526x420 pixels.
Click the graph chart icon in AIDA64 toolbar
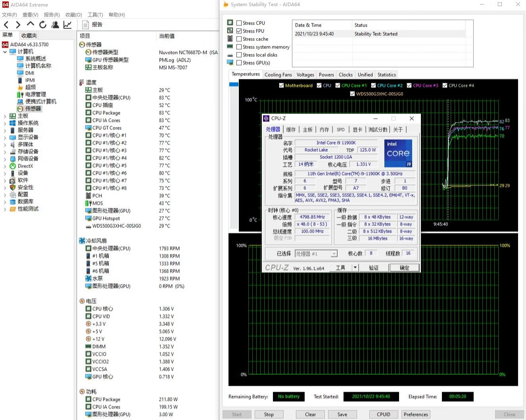coord(67,25)
